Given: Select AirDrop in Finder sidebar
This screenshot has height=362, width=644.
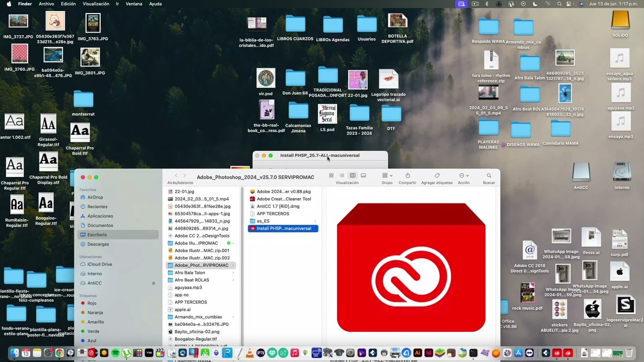Looking at the screenshot, I should (x=95, y=198).
